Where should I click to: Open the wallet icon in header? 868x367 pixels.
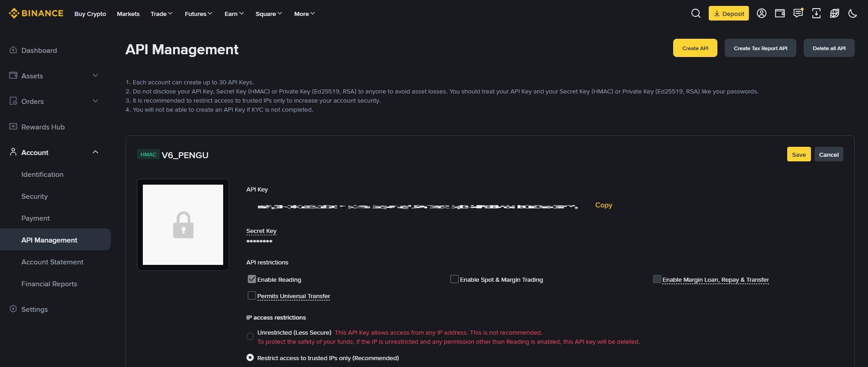tap(780, 14)
